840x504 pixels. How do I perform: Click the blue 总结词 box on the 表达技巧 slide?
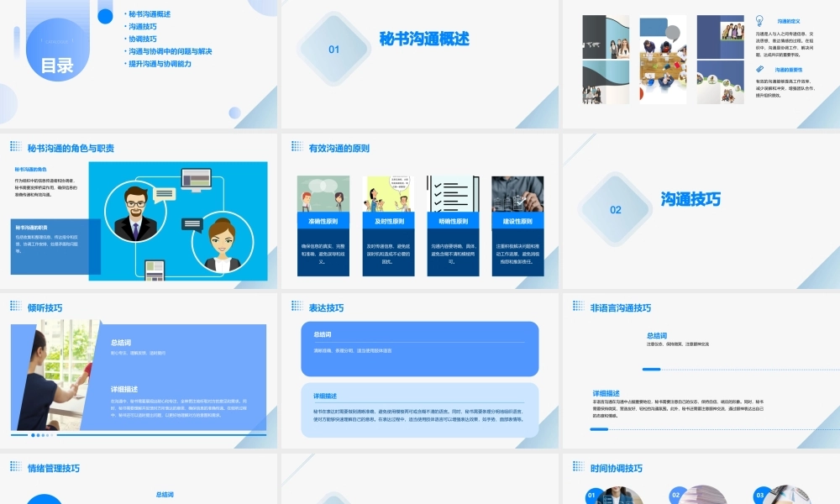click(x=420, y=349)
